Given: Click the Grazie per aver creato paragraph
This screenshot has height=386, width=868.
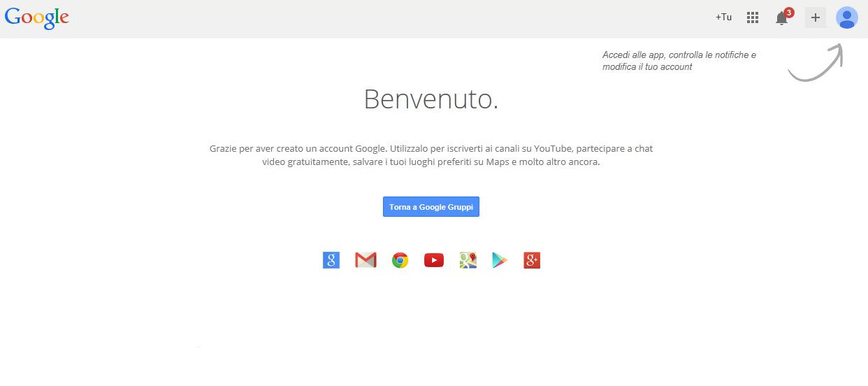Looking at the screenshot, I should pos(431,155).
